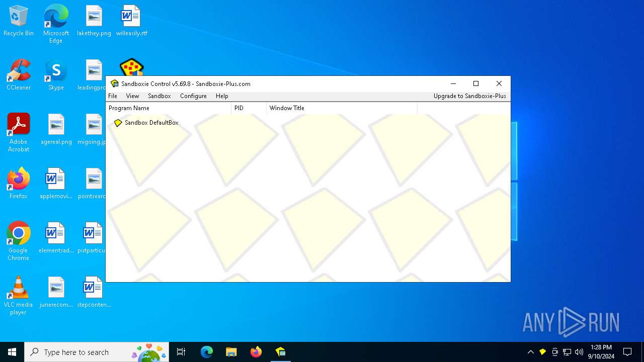Open network status tray icon

[x=567, y=352]
